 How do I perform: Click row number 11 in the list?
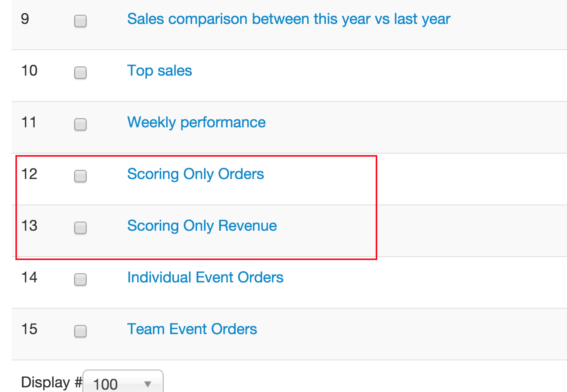click(x=29, y=122)
